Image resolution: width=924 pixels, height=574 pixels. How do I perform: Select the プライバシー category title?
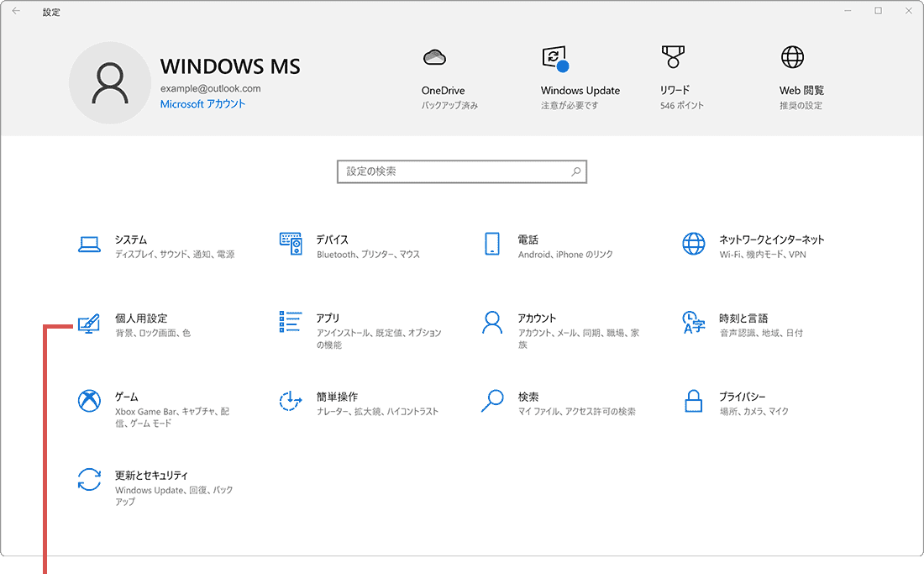743,397
